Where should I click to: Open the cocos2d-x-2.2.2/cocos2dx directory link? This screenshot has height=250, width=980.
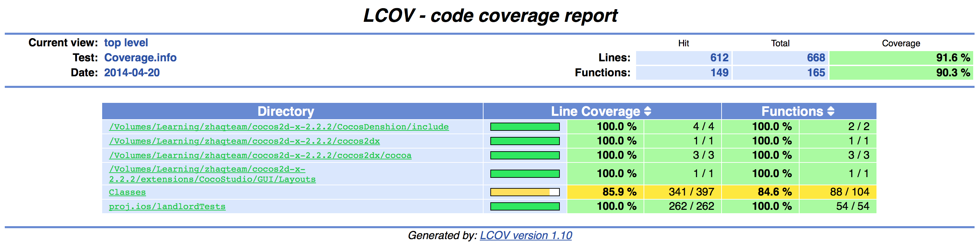coord(244,141)
